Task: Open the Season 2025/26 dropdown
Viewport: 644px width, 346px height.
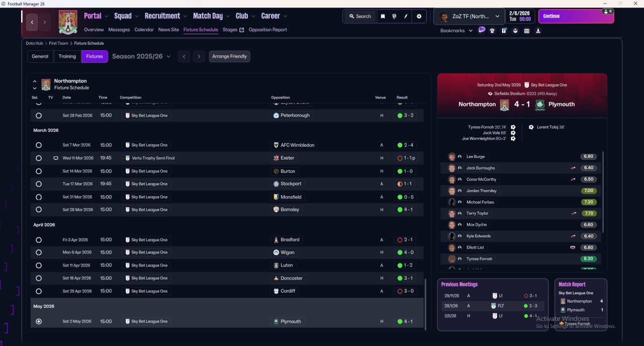Action: click(x=141, y=56)
